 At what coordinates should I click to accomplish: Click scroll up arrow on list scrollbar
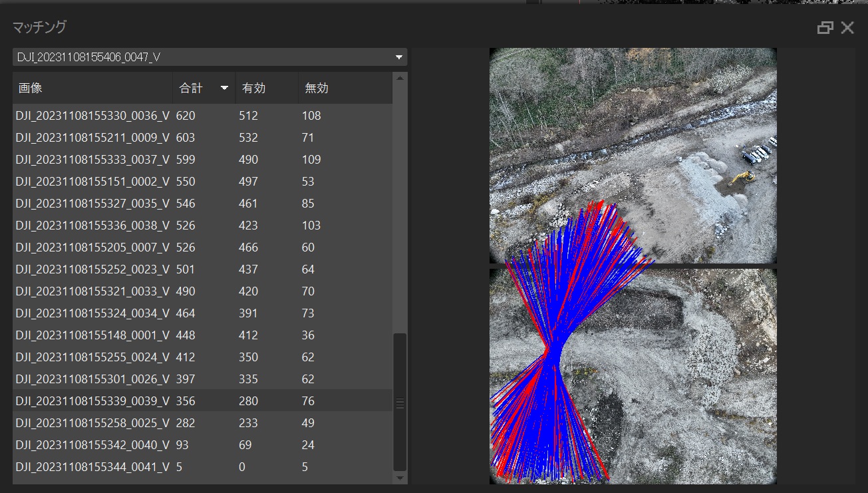(x=400, y=78)
